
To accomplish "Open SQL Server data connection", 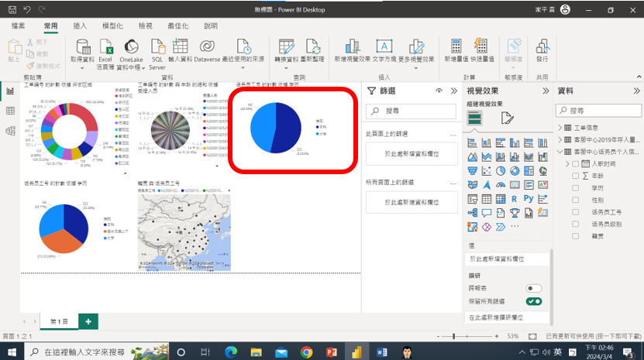I will [157, 46].
